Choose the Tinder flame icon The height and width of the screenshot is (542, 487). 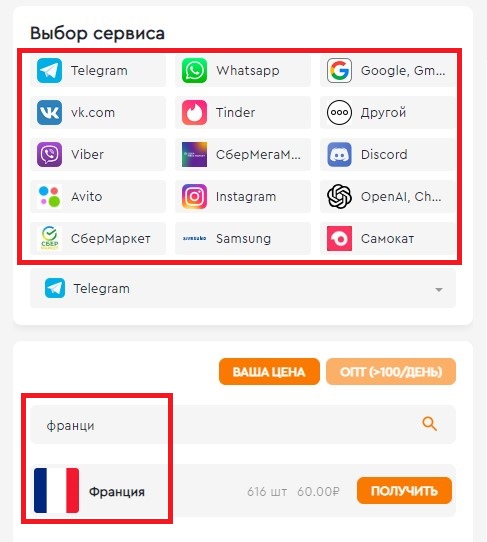pos(194,112)
